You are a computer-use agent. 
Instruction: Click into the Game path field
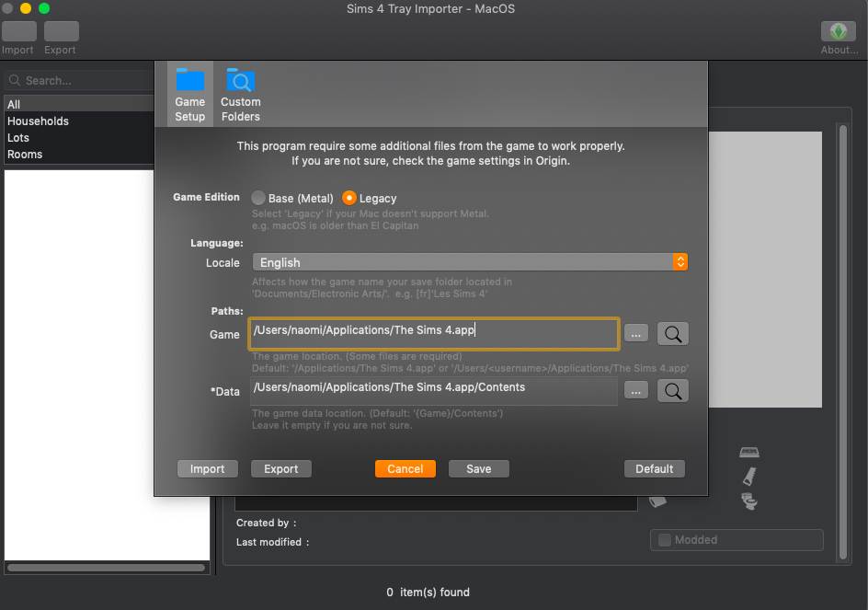point(434,334)
